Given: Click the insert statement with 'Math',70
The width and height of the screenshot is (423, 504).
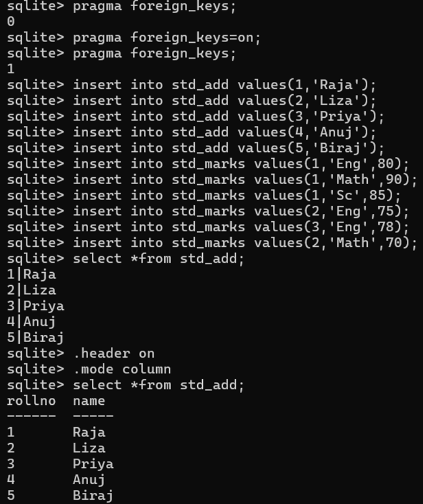Looking at the screenshot, I should (245, 242).
